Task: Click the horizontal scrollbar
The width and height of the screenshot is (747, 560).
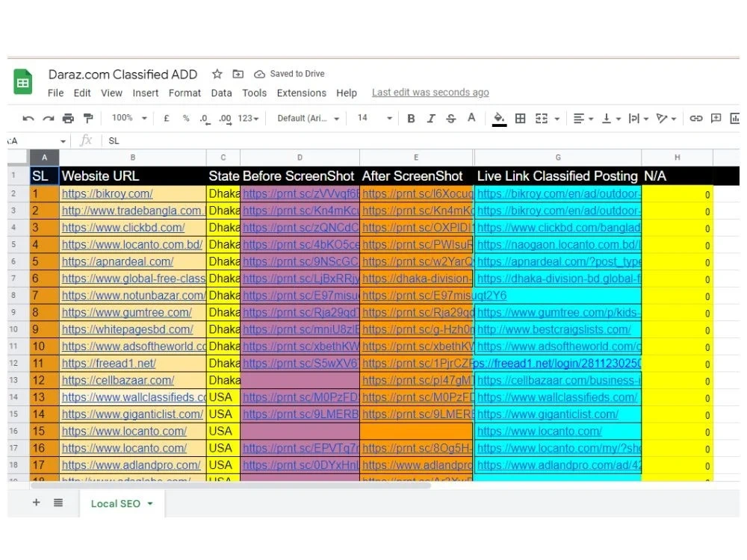Action: pyautogui.click(x=231, y=485)
